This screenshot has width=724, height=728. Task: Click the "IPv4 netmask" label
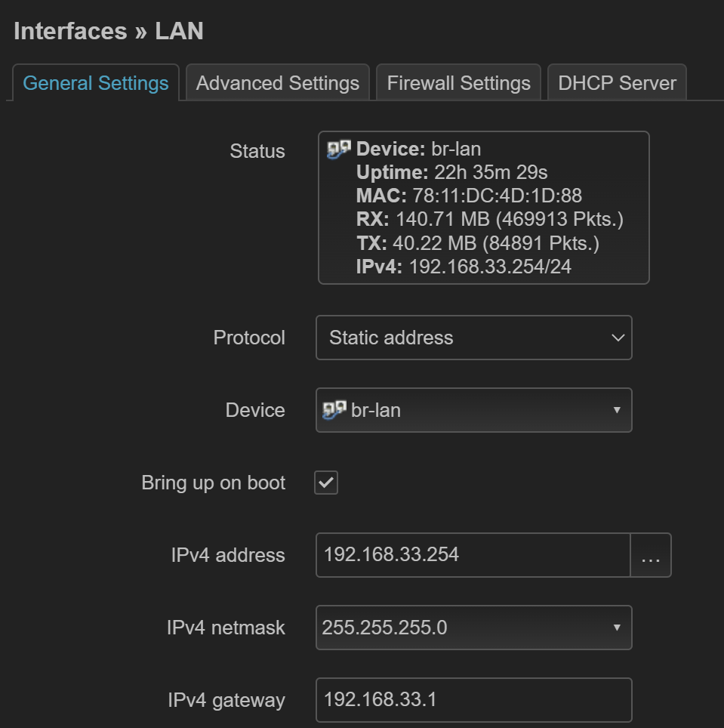pyautogui.click(x=226, y=628)
